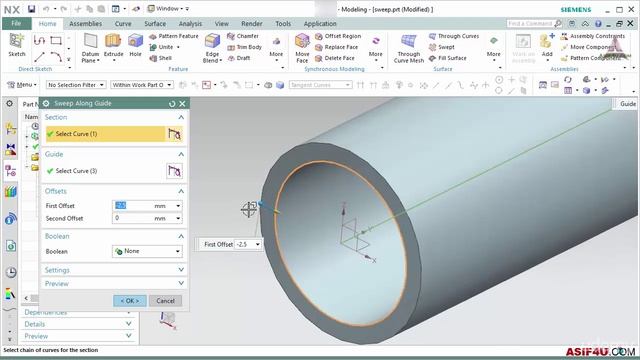
Task: Click the Select Curve (1) section row
Action: tap(105, 134)
